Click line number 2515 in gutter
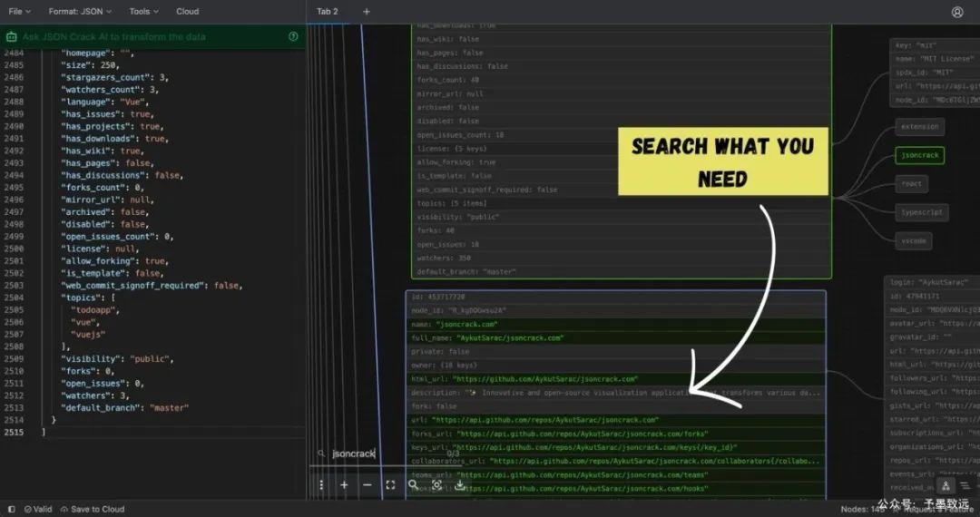The image size is (980, 517). click(14, 432)
